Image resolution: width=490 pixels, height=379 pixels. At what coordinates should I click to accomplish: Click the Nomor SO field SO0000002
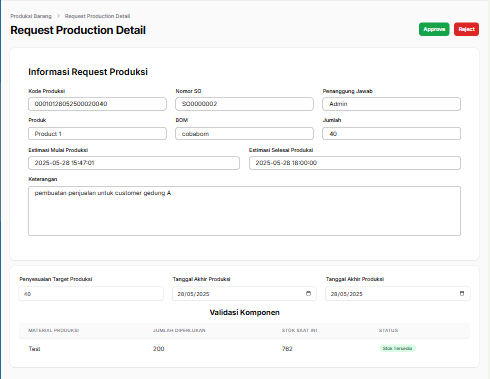(x=244, y=104)
